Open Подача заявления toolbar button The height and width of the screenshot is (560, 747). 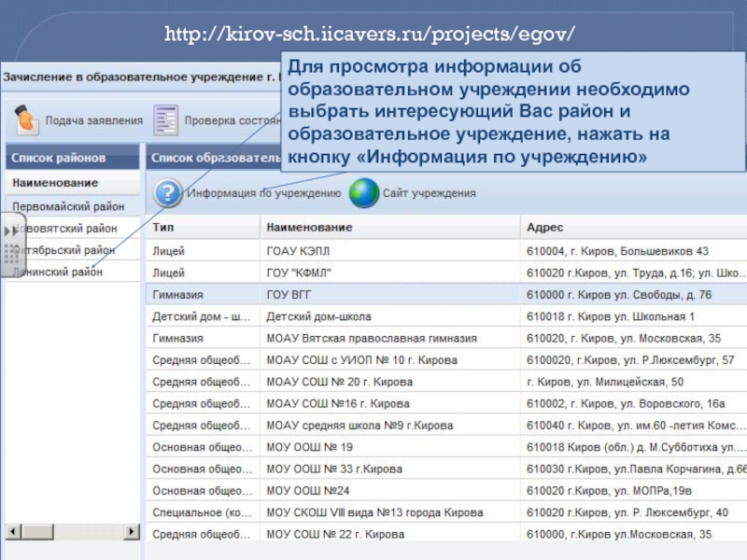[x=79, y=120]
